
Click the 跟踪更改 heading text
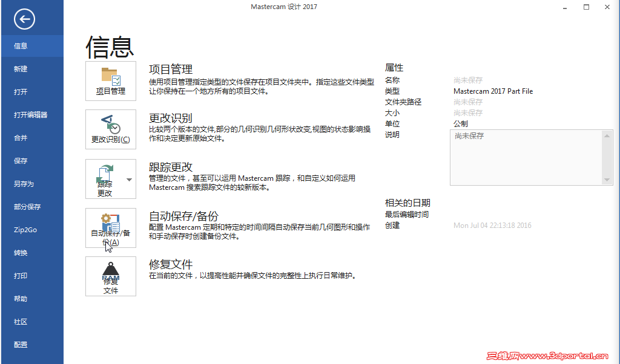coord(170,167)
